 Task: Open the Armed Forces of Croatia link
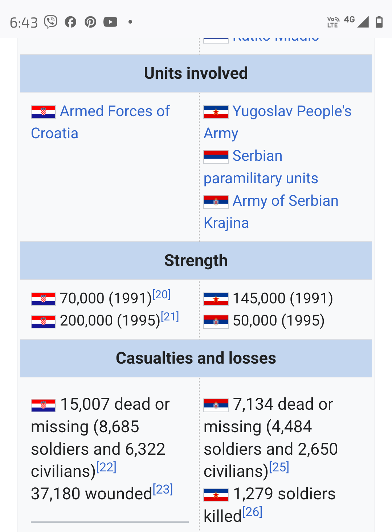point(101,122)
